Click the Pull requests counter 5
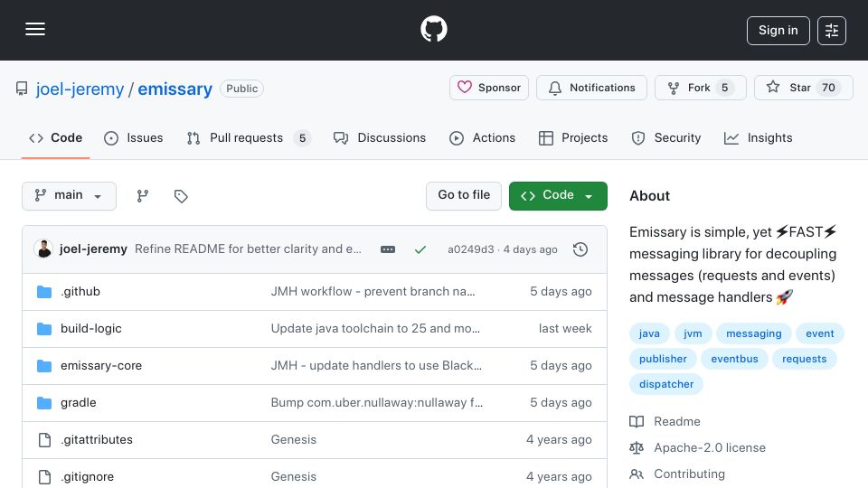The width and height of the screenshot is (868, 488). point(302,137)
